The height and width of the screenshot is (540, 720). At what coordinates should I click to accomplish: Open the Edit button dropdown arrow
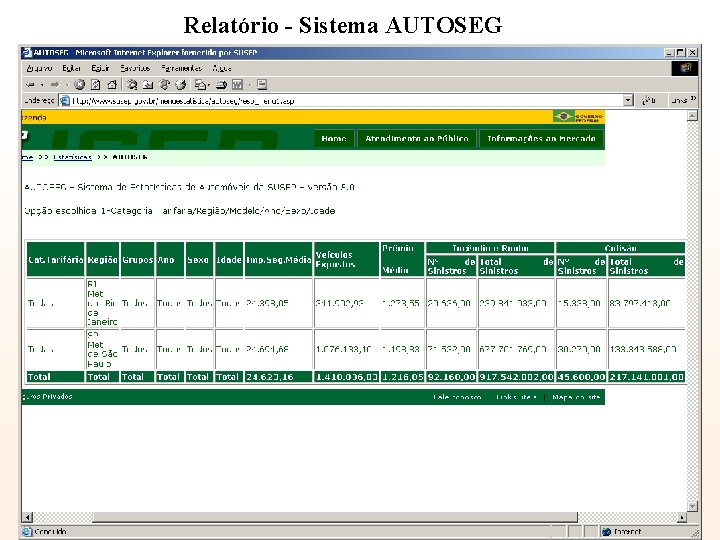(250, 85)
